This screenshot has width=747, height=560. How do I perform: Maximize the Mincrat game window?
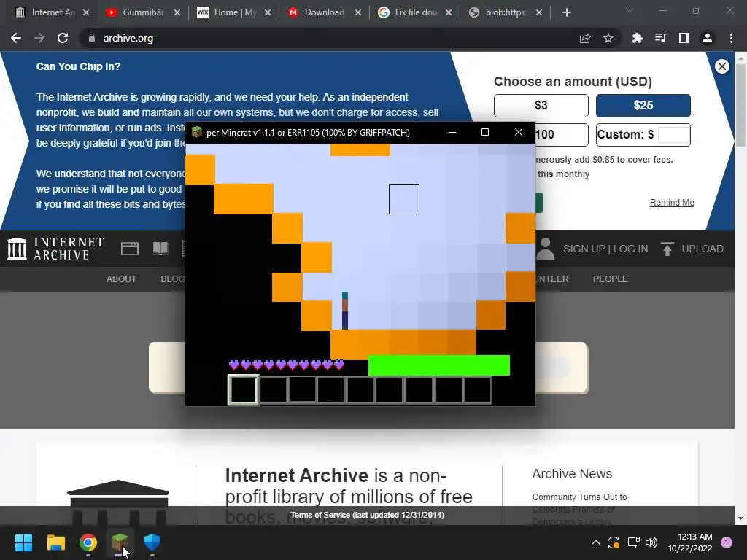click(485, 132)
